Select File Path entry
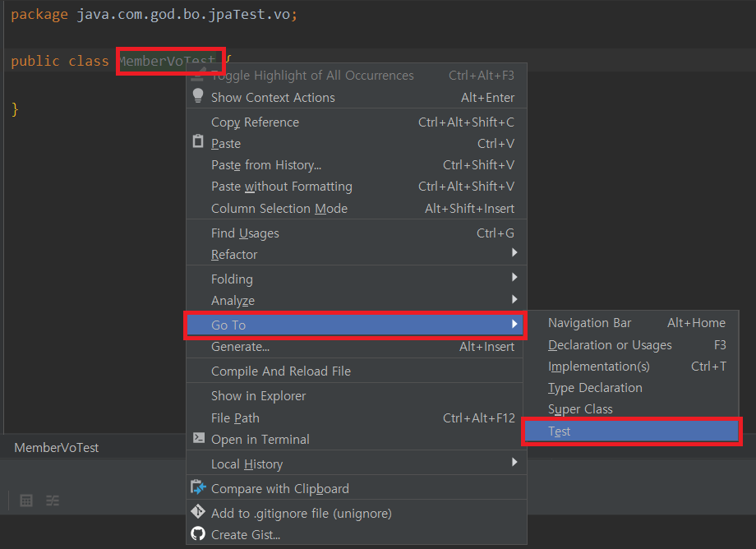756x549 pixels. [357, 418]
